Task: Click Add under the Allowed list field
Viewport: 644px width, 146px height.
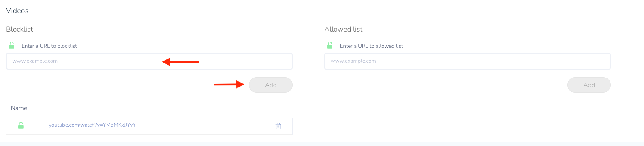Action: (589, 85)
